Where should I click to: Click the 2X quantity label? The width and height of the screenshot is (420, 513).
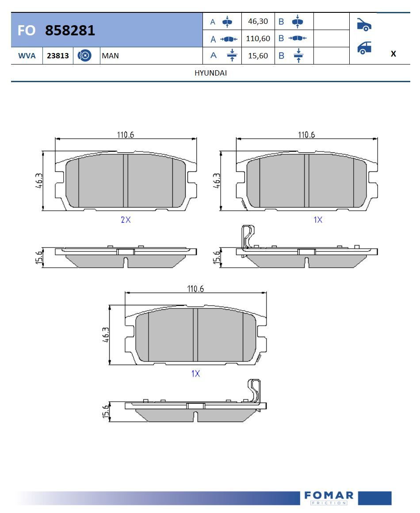pyautogui.click(x=126, y=220)
